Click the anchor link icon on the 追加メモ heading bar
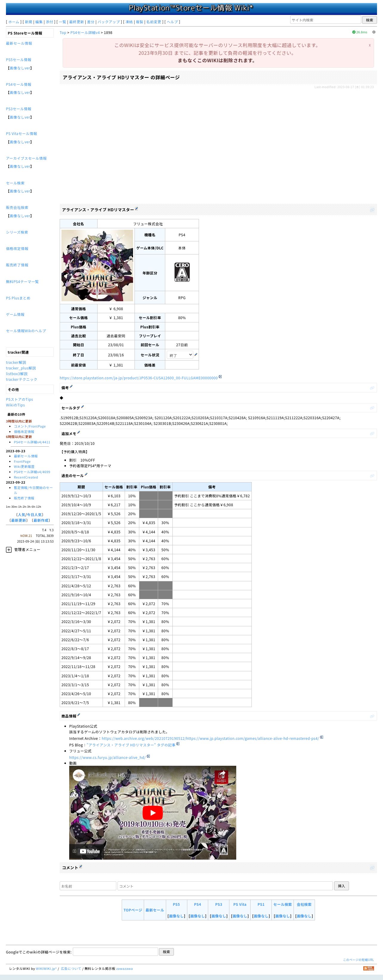This screenshot has width=383, height=980. click(372, 434)
